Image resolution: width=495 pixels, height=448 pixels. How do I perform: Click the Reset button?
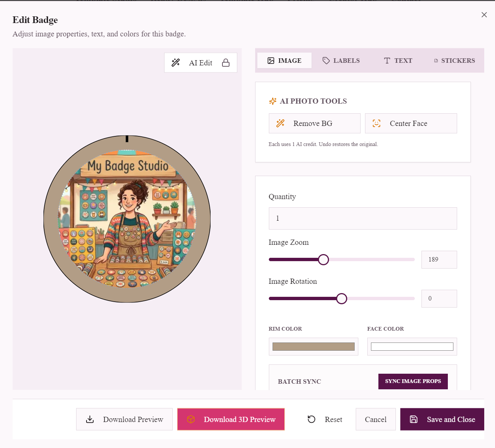[x=325, y=419]
